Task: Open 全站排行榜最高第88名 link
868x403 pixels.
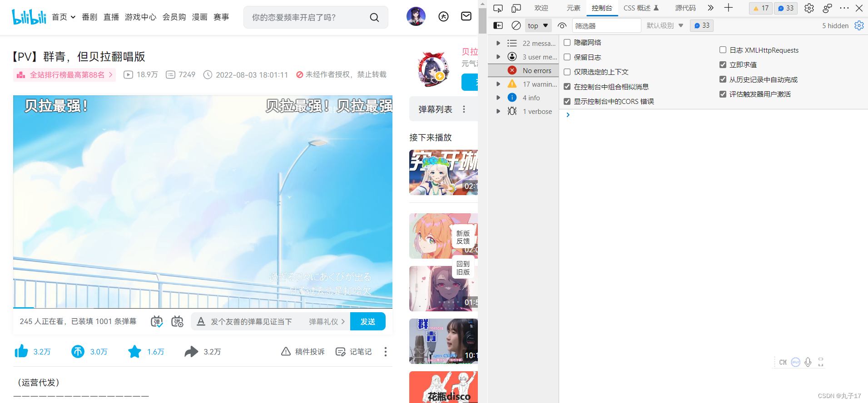Action: pyautogui.click(x=64, y=74)
